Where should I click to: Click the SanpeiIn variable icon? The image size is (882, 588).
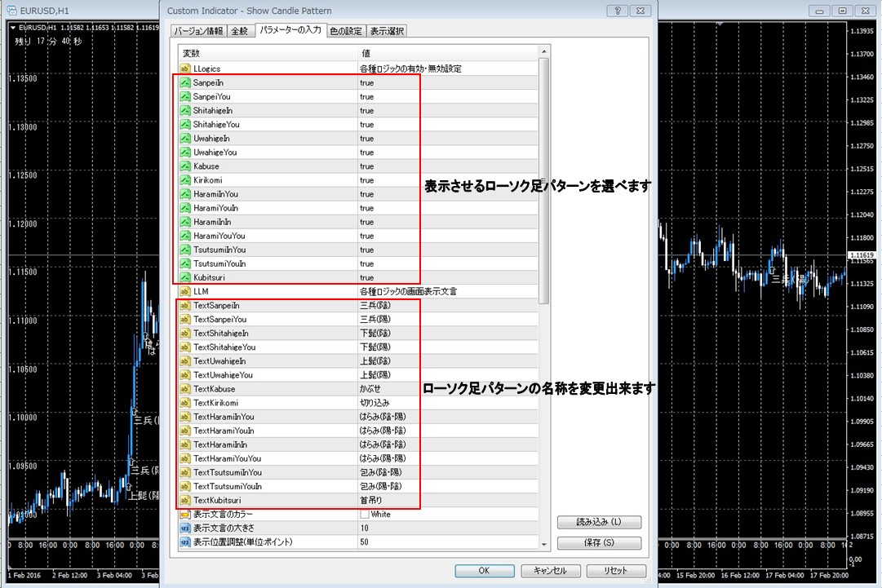[185, 82]
